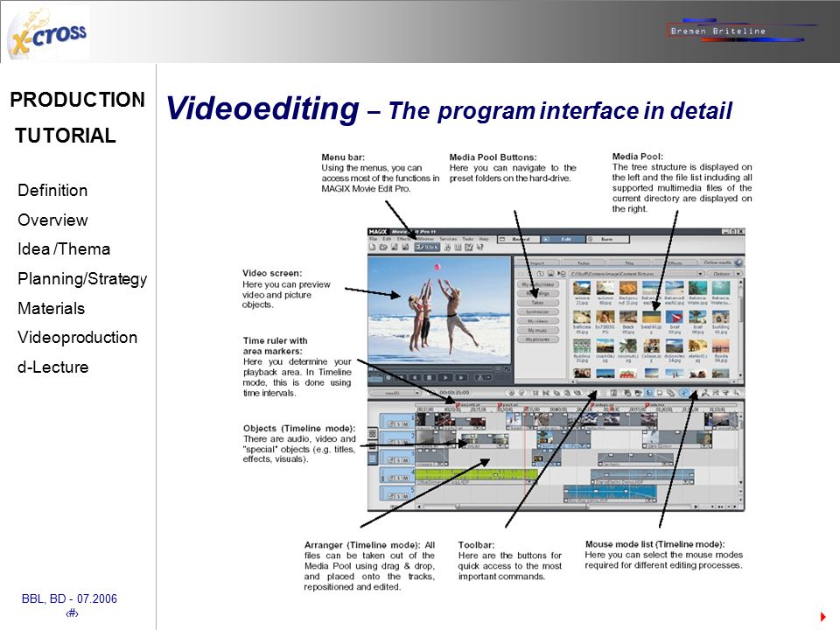Toggle Solo on track 1
Screen dimensions: 840x630
coord(398,424)
